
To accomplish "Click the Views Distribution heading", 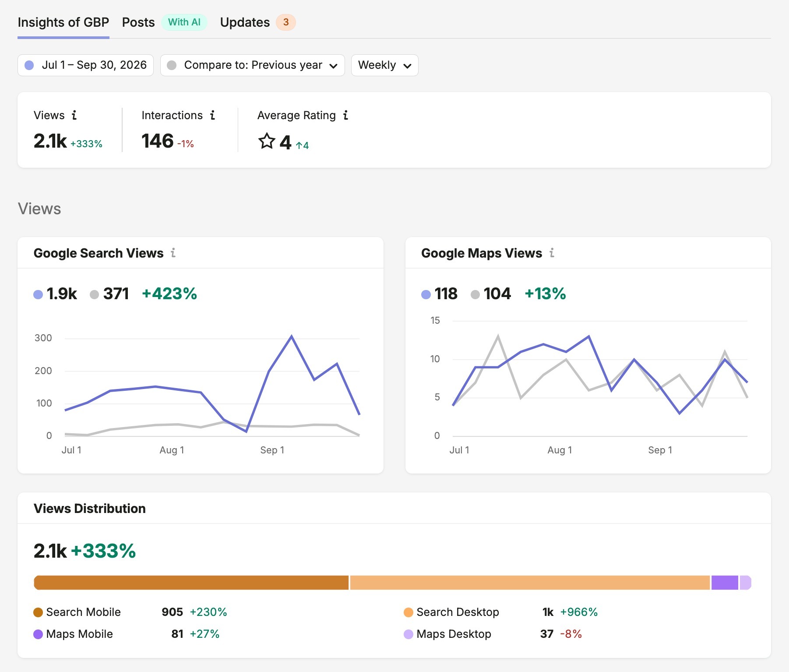I will (x=90, y=509).
